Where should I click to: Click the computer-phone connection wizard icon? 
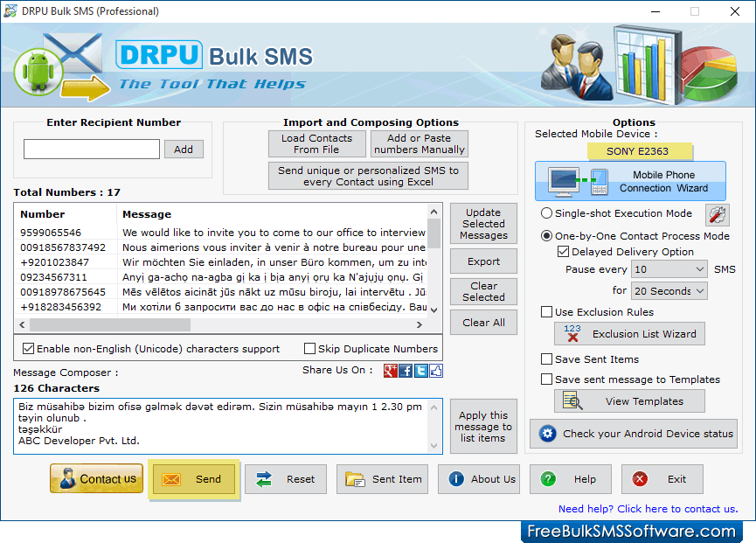click(x=579, y=181)
